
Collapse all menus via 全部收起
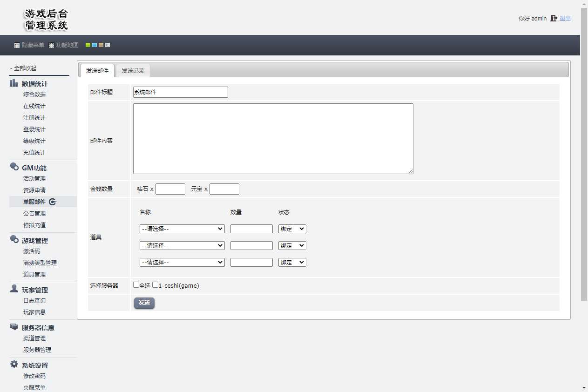[x=23, y=68]
